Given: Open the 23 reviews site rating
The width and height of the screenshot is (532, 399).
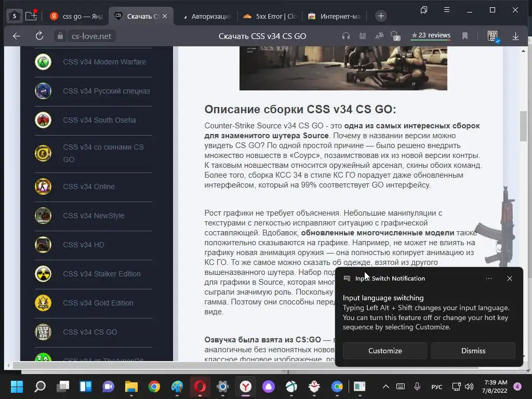Looking at the screenshot, I should (431, 35).
